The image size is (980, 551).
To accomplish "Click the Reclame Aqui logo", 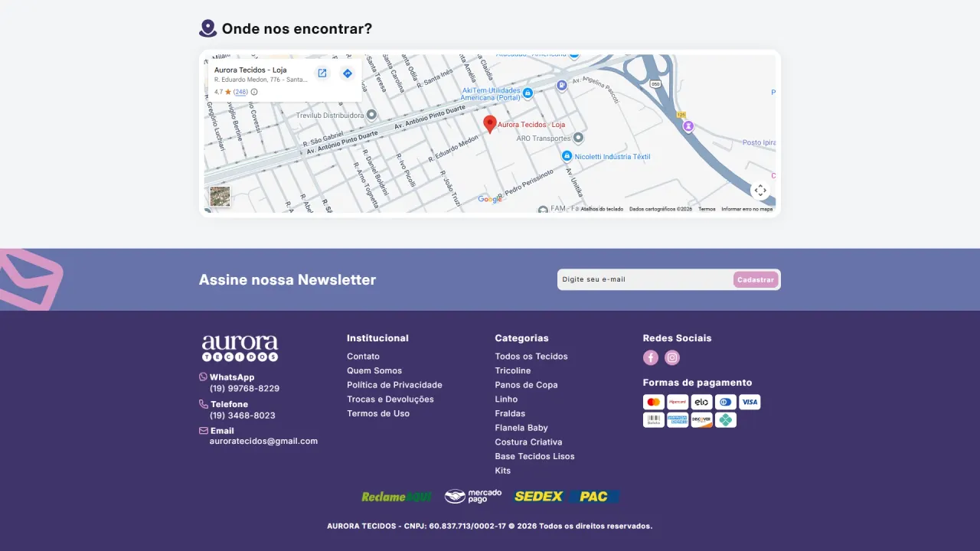I will (397, 497).
